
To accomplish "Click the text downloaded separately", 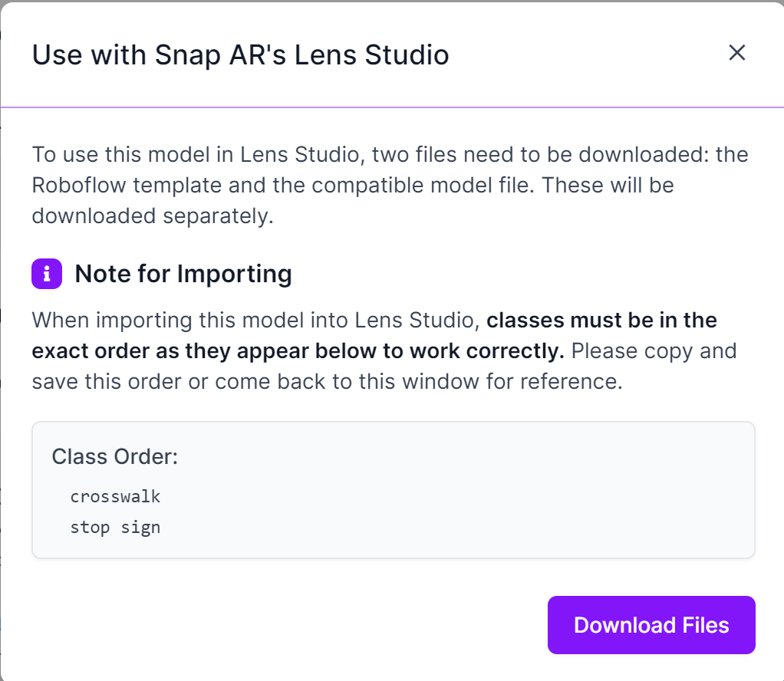I will point(153,216).
